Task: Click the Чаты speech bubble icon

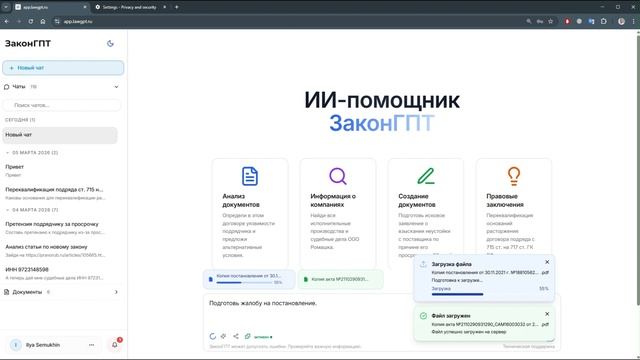Action: pos(7,87)
